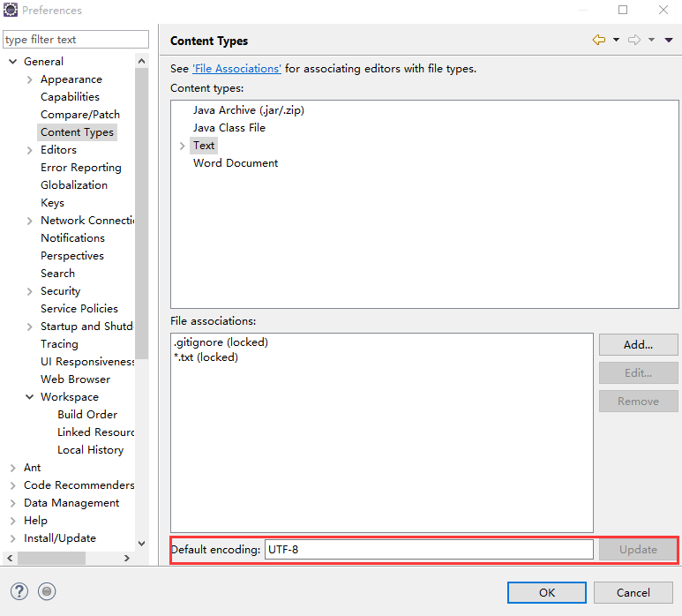This screenshot has height=616, width=682.
Task: Open Web Browser preferences
Action: [75, 379]
